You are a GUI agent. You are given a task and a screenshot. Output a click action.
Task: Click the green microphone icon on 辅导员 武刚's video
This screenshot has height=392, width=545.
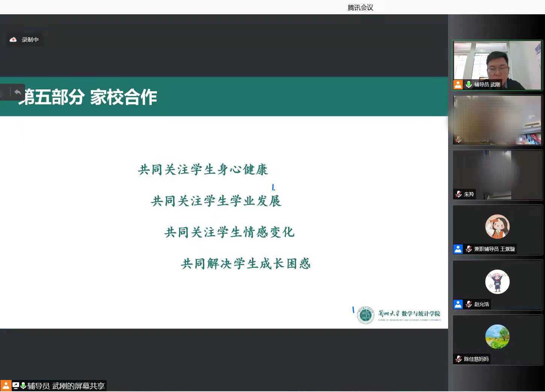(468, 84)
